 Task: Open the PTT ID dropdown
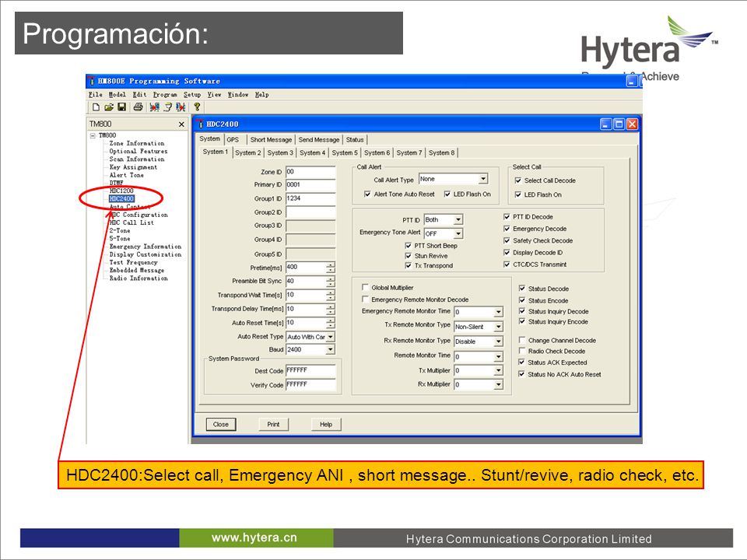point(458,219)
